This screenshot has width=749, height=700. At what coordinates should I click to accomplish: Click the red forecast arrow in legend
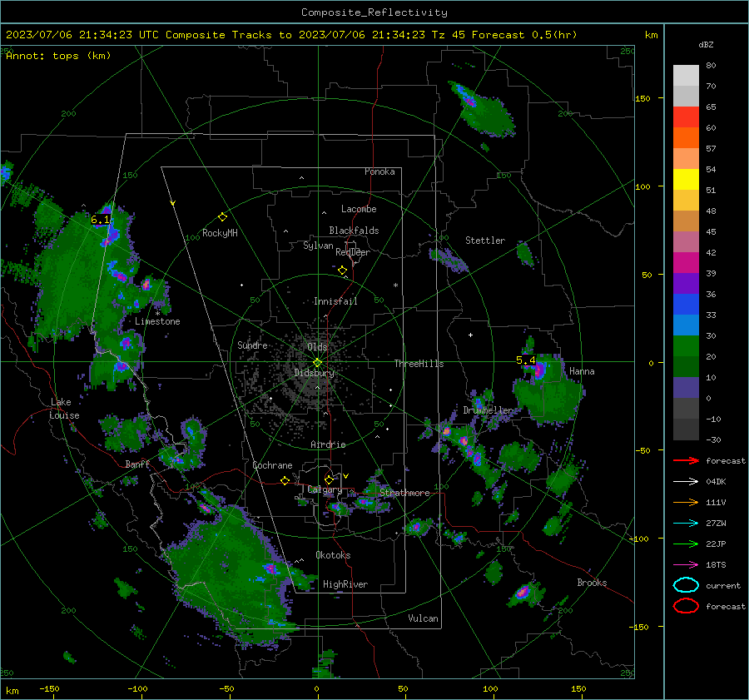[x=686, y=460]
